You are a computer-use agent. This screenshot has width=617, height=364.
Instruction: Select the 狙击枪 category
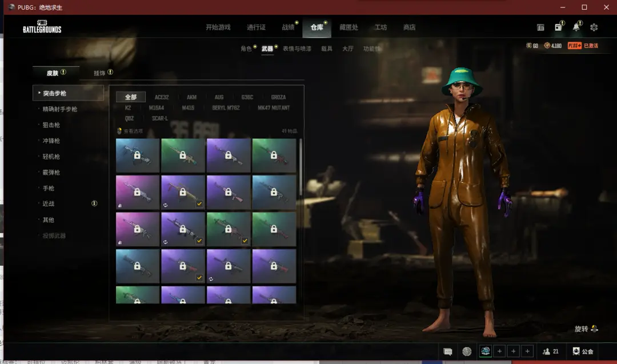51,125
